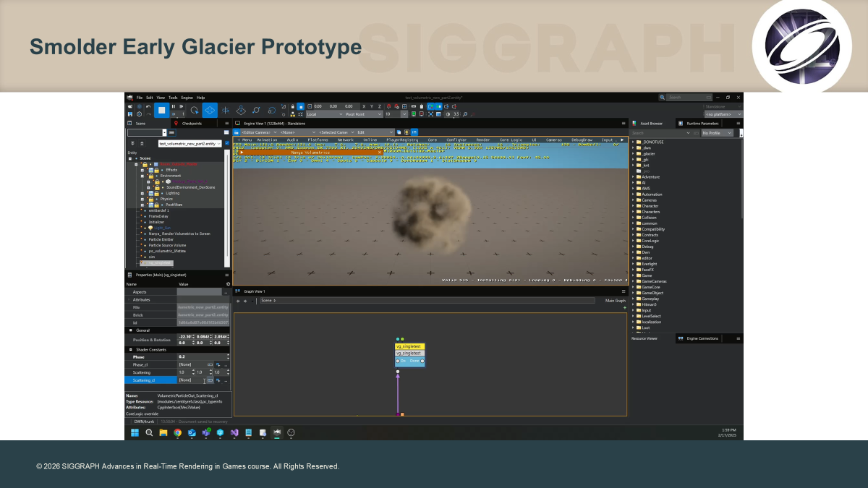The height and width of the screenshot is (488, 868).
Task: Open the Pivot Point dropdown
Action: pos(363,114)
